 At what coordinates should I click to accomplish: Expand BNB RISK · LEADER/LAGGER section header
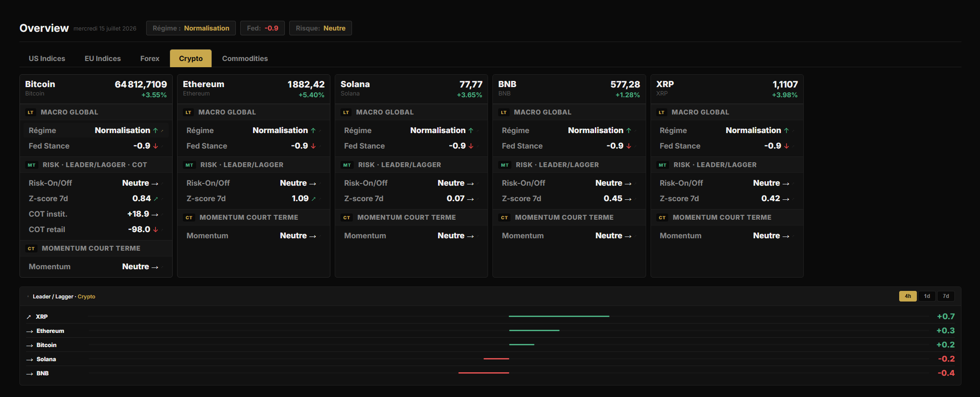point(569,165)
